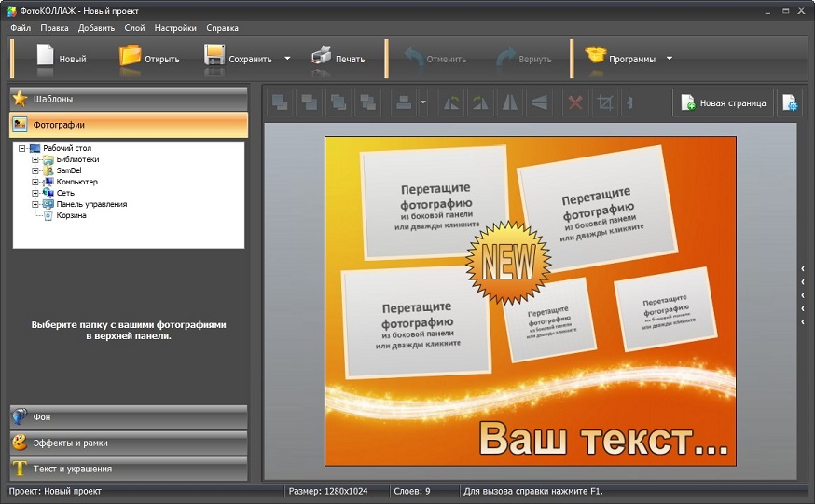Viewport: 815px width, 504px height.
Task: Open the Слой menu
Action: coord(134,28)
